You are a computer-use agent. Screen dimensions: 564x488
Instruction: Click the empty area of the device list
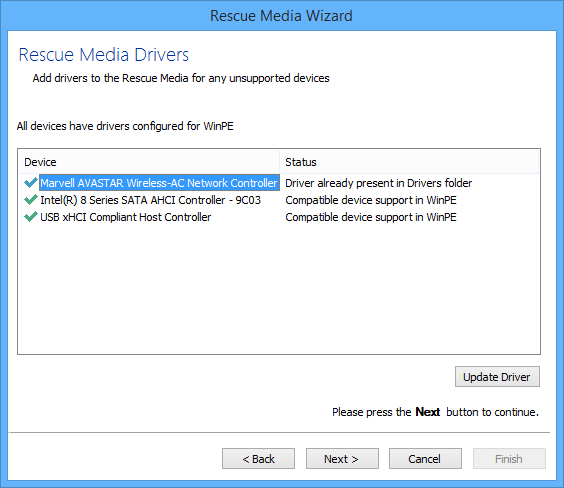point(279,289)
